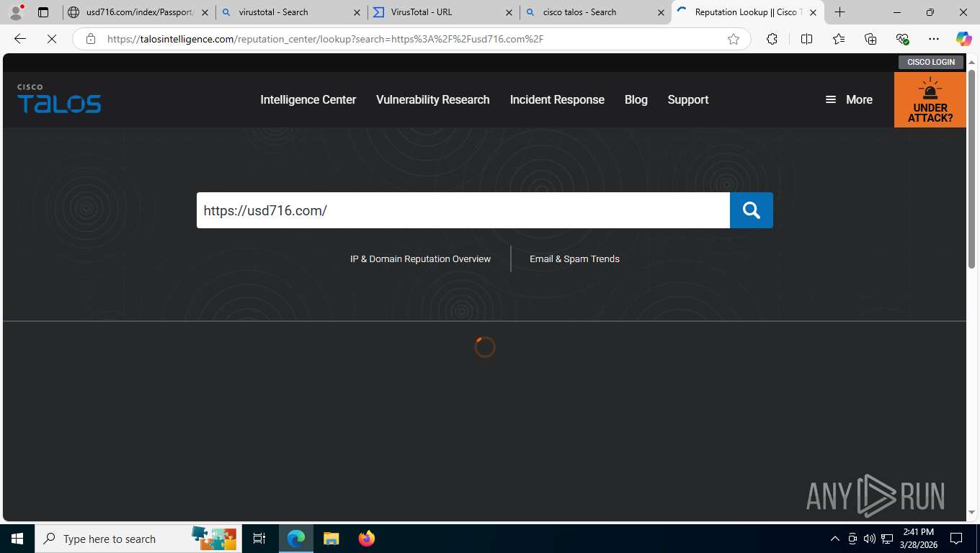Viewport: 980px width, 553px height.
Task: Open the Support menu
Action: click(x=688, y=99)
